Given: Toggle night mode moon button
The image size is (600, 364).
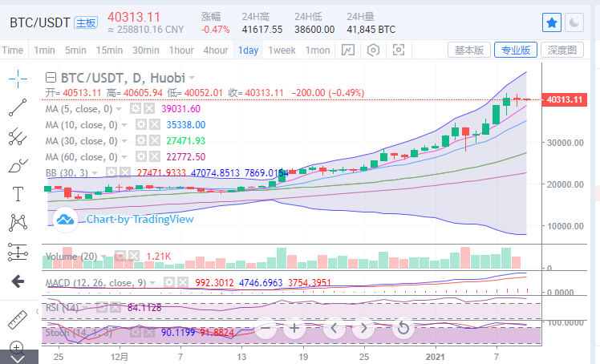Looking at the screenshot, I should click(574, 22).
